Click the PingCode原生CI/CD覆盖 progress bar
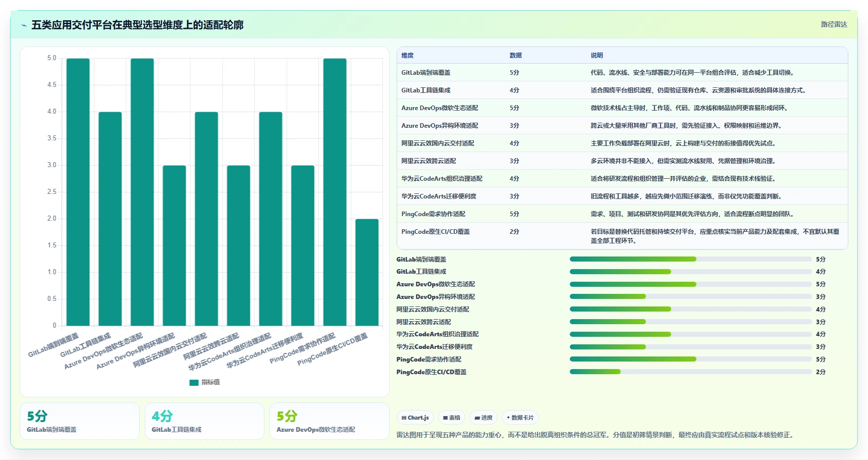The height and width of the screenshot is (460, 868). (x=690, y=372)
